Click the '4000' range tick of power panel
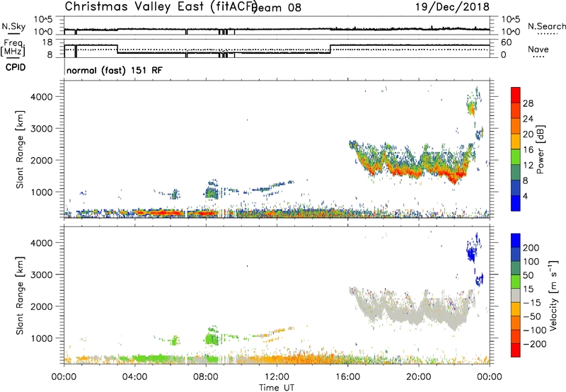This screenshot has height=392, width=566. point(41,97)
